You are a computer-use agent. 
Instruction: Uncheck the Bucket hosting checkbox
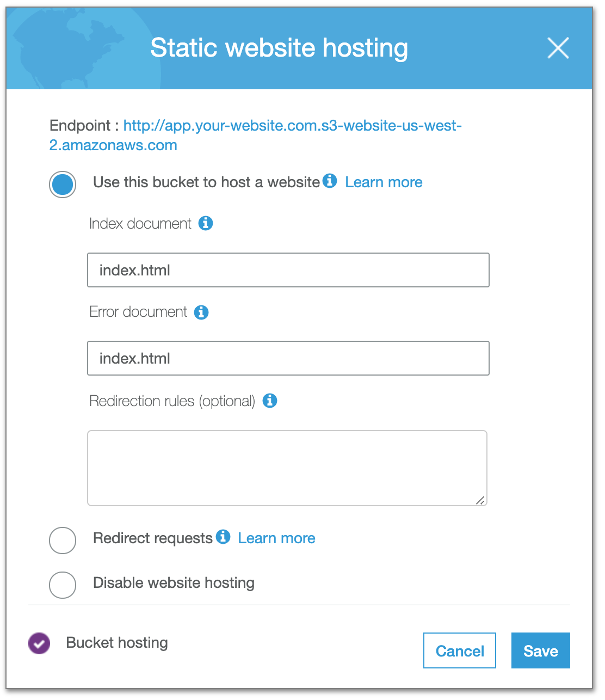pos(39,643)
